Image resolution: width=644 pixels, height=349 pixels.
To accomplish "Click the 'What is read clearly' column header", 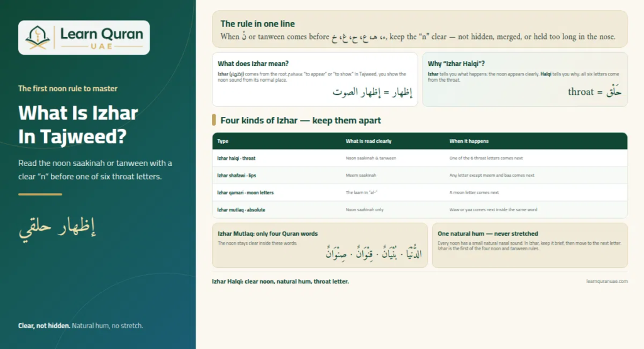I will click(369, 141).
